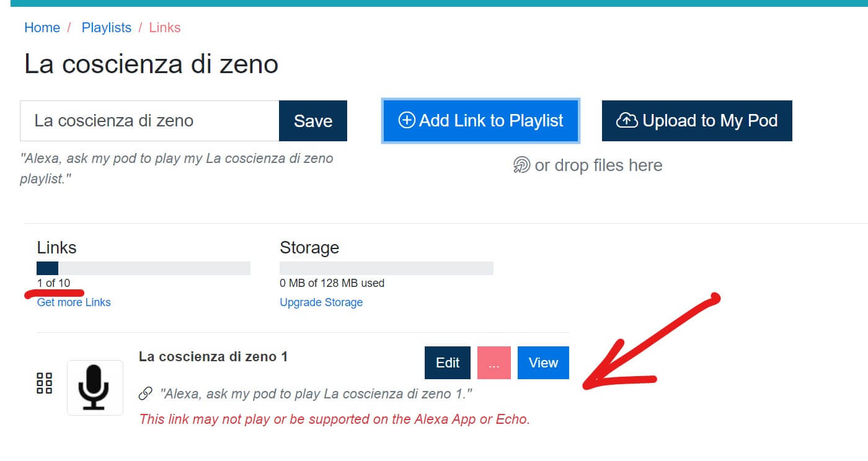Click the "La coscienza di zeno 1" title

tap(213, 357)
